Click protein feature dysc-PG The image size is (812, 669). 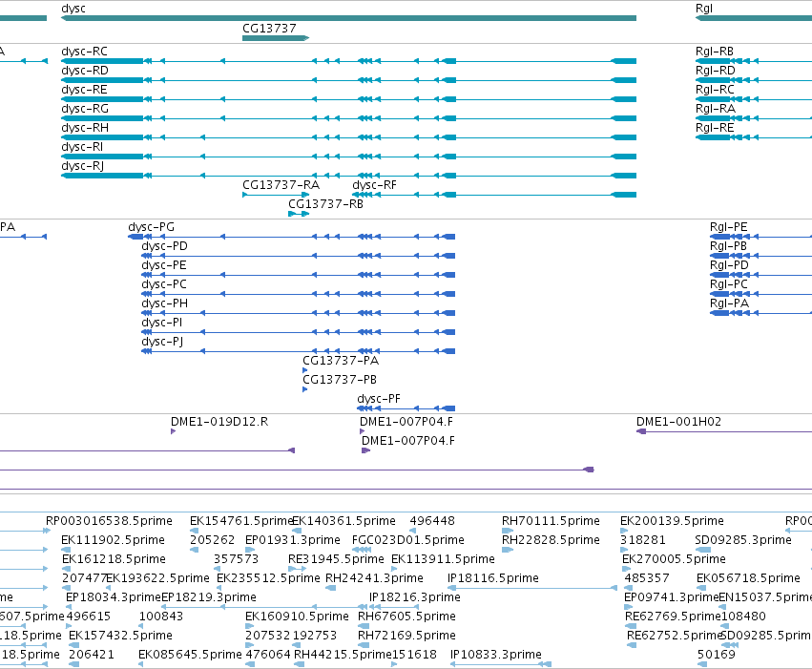click(292, 237)
